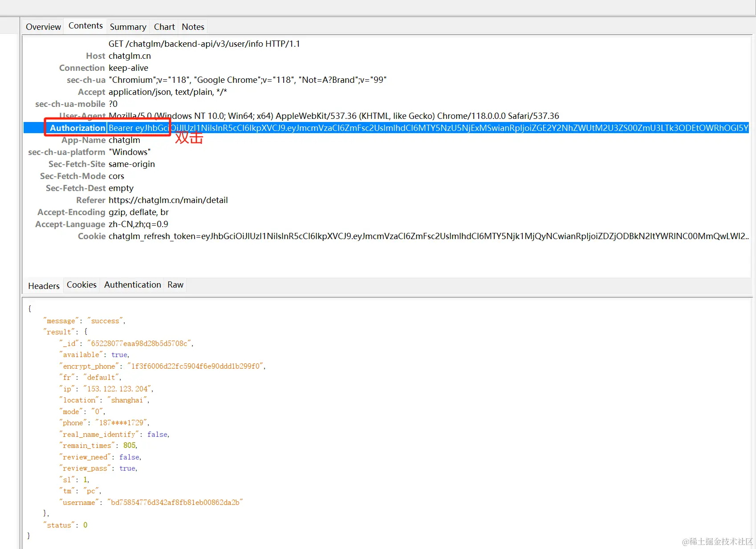Click the "review_pass": true line

point(98,468)
